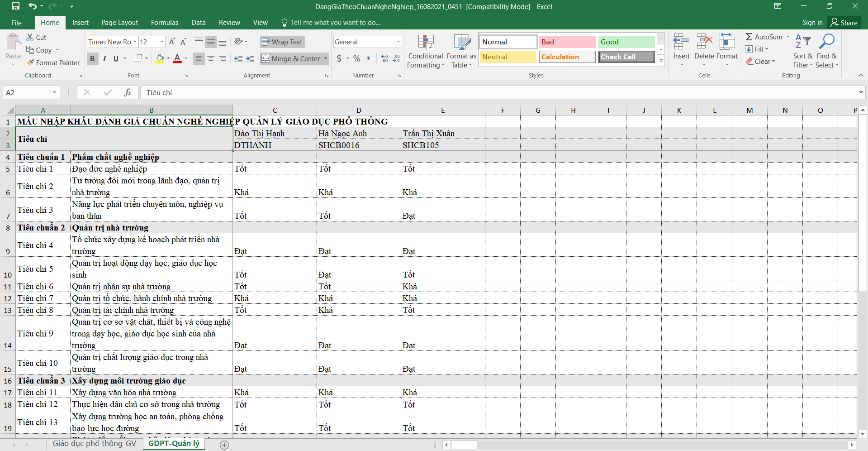The image size is (868, 451).
Task: Click the Save icon in title bar
Action: click(16, 6)
